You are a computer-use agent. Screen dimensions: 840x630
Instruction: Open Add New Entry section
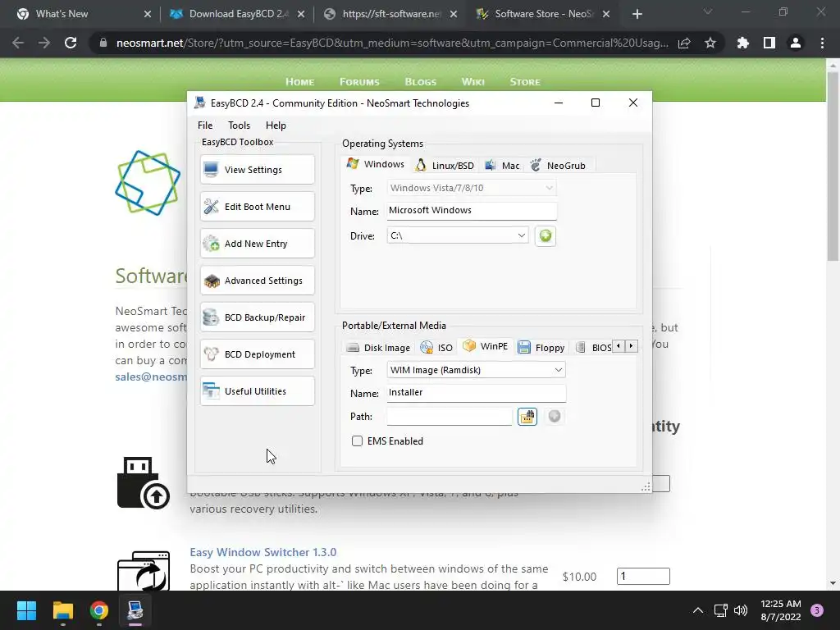[x=257, y=244]
